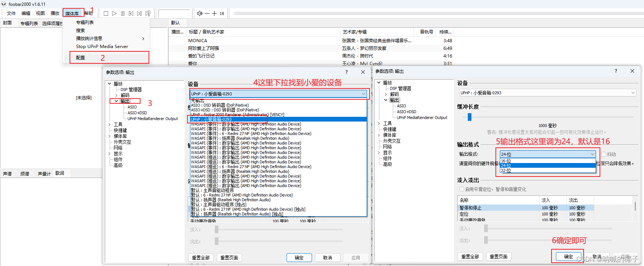Select the MONICA track row

point(312,40)
